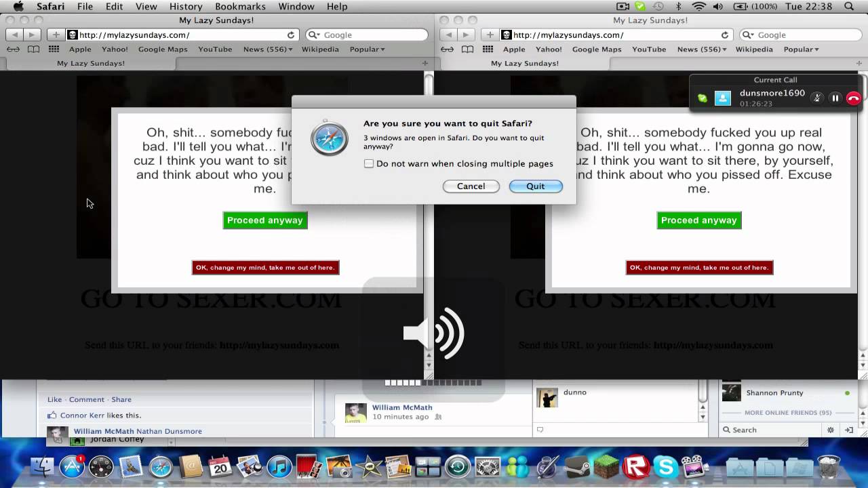Open the Window menu
868x488 pixels.
pyautogui.click(x=296, y=6)
